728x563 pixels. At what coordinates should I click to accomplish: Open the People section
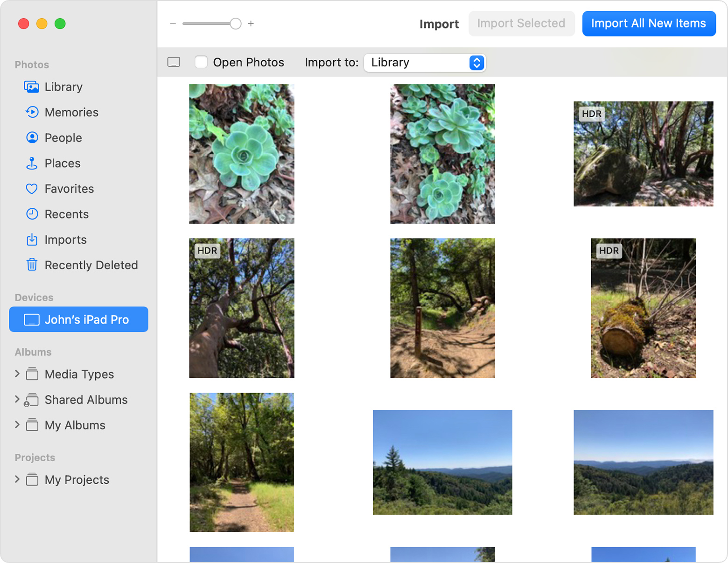63,138
